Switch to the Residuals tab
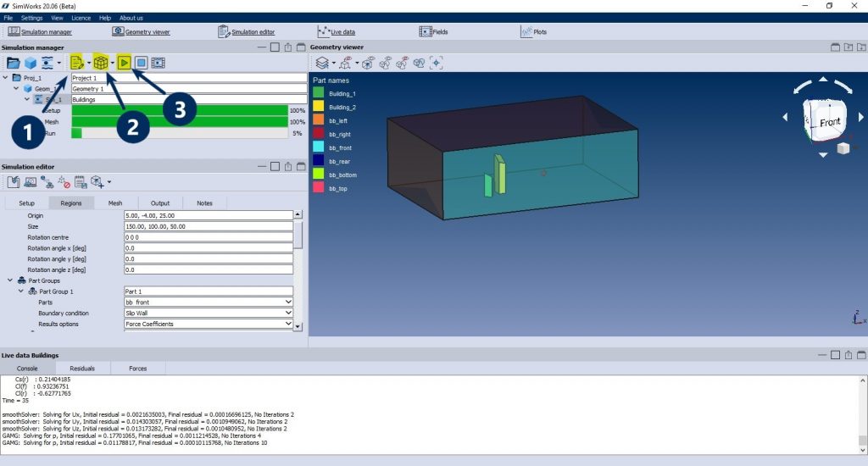 [82, 368]
